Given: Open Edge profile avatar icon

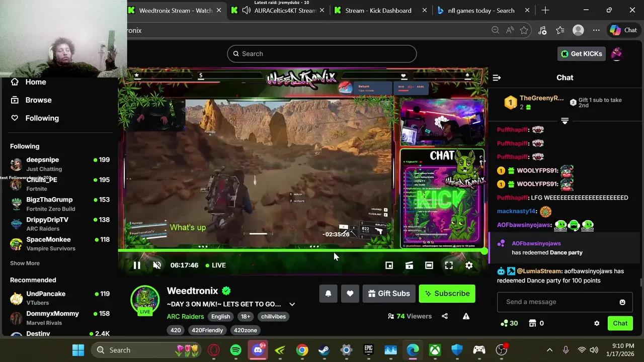Looking at the screenshot, I should pyautogui.click(x=578, y=30).
